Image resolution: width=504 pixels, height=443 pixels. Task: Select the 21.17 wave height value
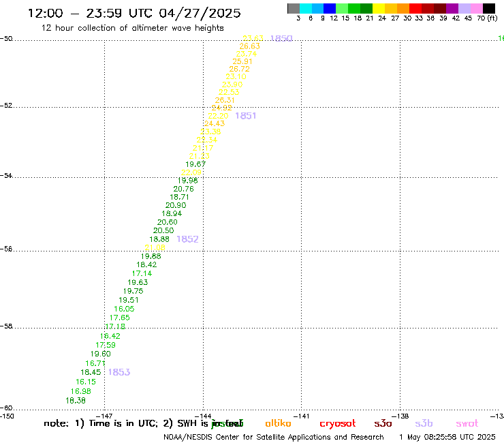click(203, 148)
